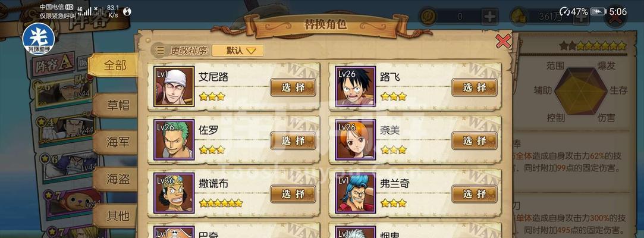This screenshot has height=238, width=644.
Task: Click the list icon next to 更改排序
Action: (159, 51)
